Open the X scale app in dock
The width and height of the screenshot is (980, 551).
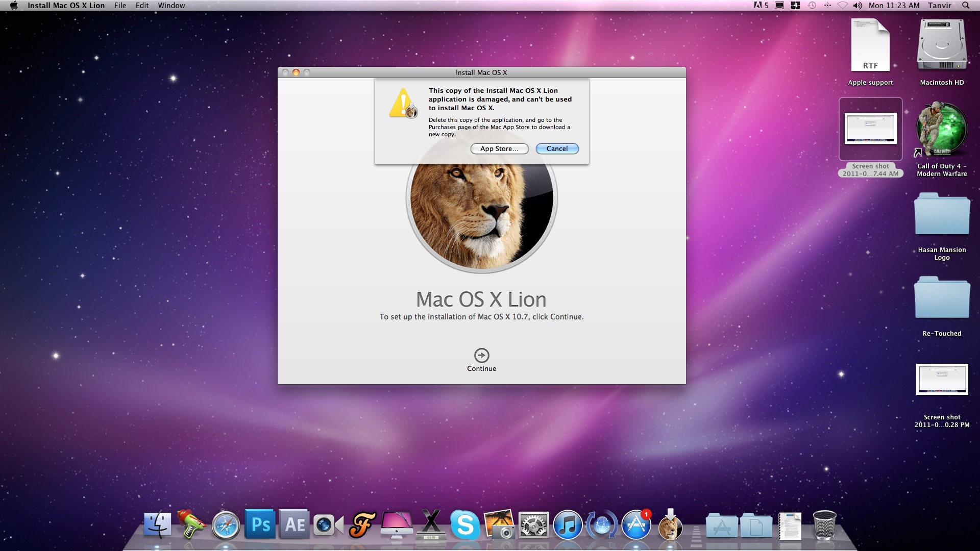coord(431,524)
